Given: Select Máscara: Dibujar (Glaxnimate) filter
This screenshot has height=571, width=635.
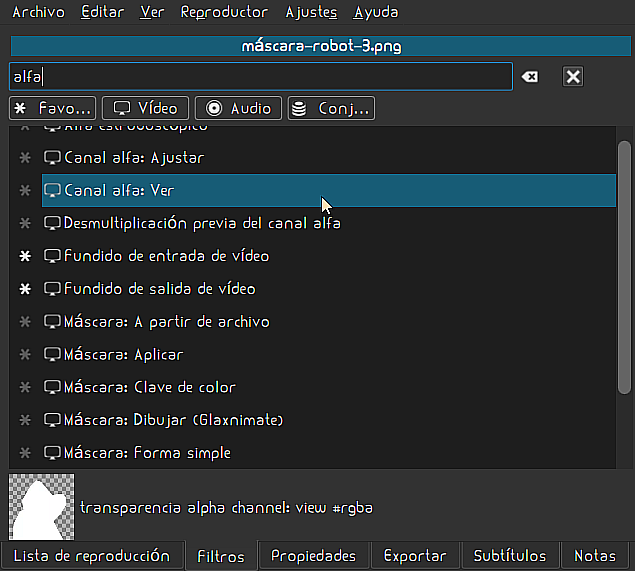Looking at the screenshot, I should [174, 421].
